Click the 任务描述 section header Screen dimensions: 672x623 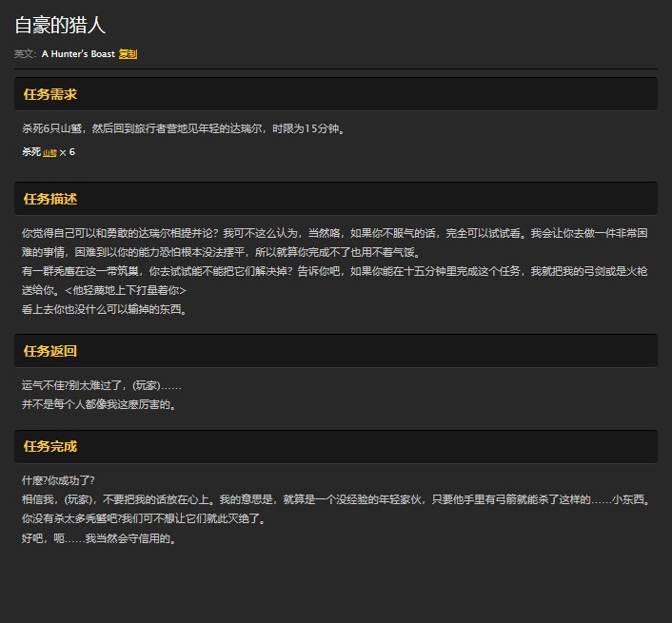pos(50,199)
